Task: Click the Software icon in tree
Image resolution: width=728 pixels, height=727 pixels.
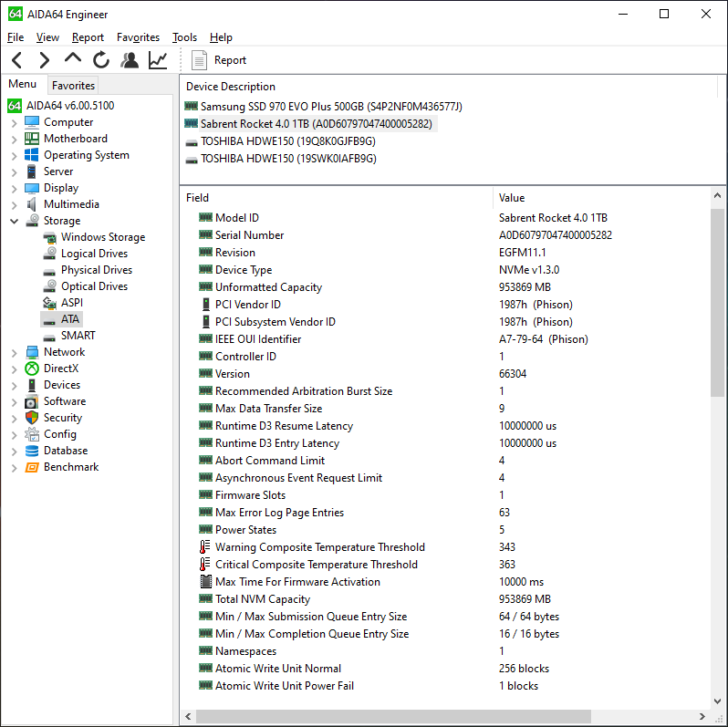Action: point(32,401)
